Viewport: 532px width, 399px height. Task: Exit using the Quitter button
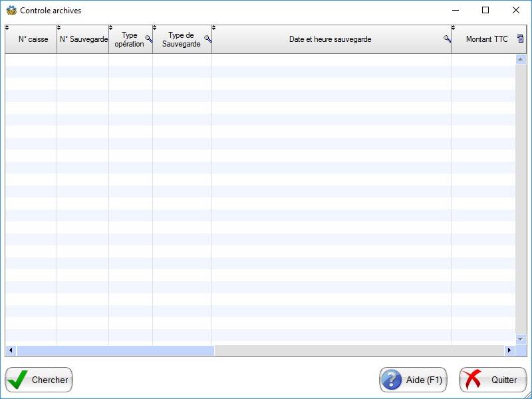(x=493, y=380)
